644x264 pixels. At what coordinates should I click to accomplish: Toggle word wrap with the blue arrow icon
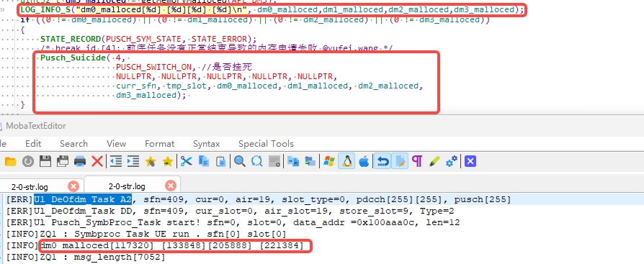[383, 162]
